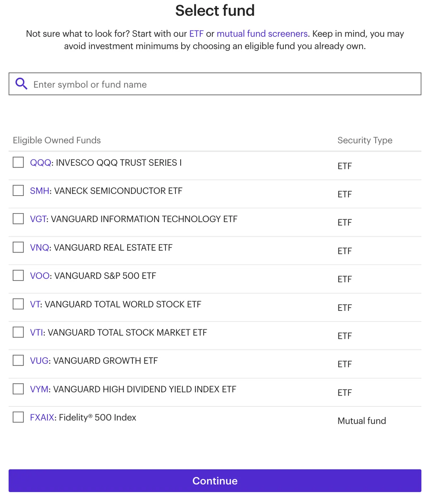Click the 'VANGUARD TOTAL WORLD STOCK ETF' name

tap(123, 304)
